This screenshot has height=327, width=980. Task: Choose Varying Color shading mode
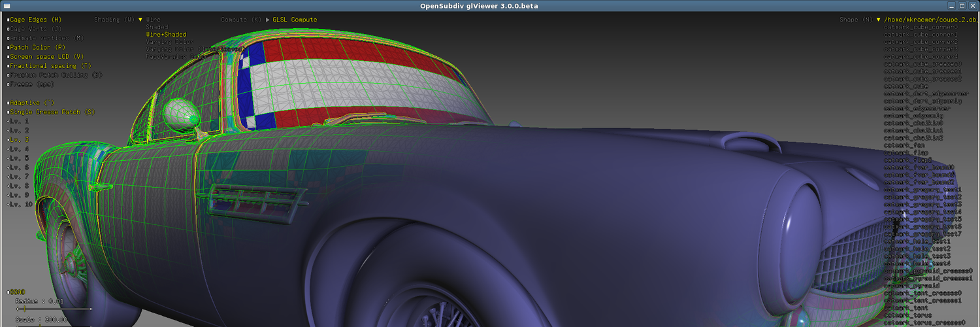coord(170,41)
